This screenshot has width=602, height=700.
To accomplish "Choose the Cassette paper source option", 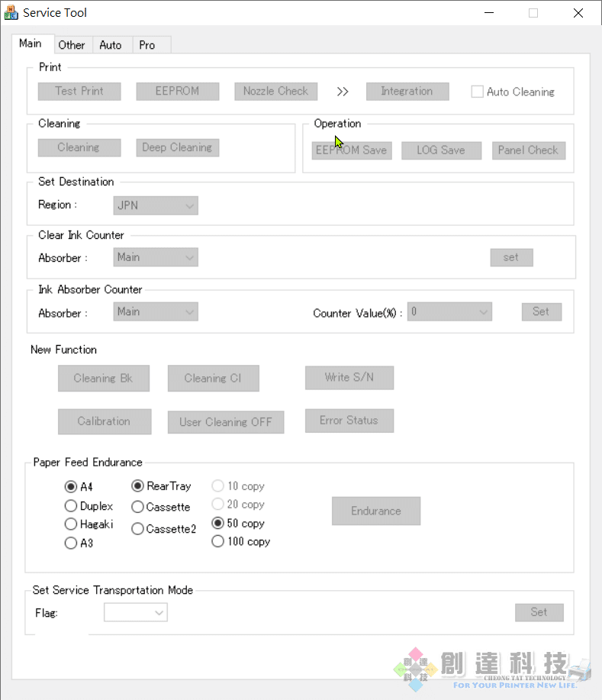I will [x=138, y=507].
